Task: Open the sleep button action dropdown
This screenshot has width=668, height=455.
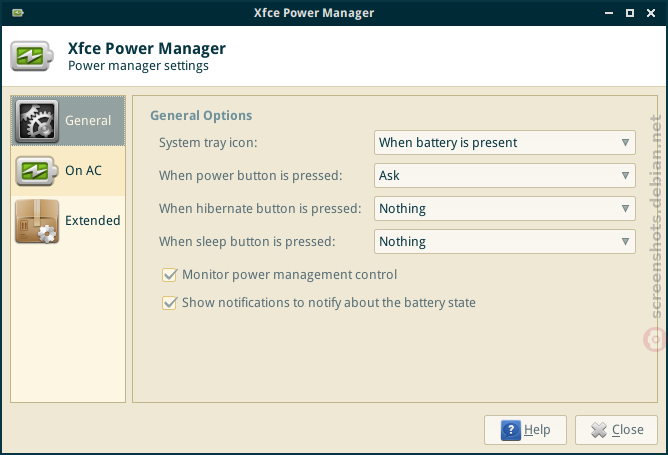Action: tap(504, 242)
